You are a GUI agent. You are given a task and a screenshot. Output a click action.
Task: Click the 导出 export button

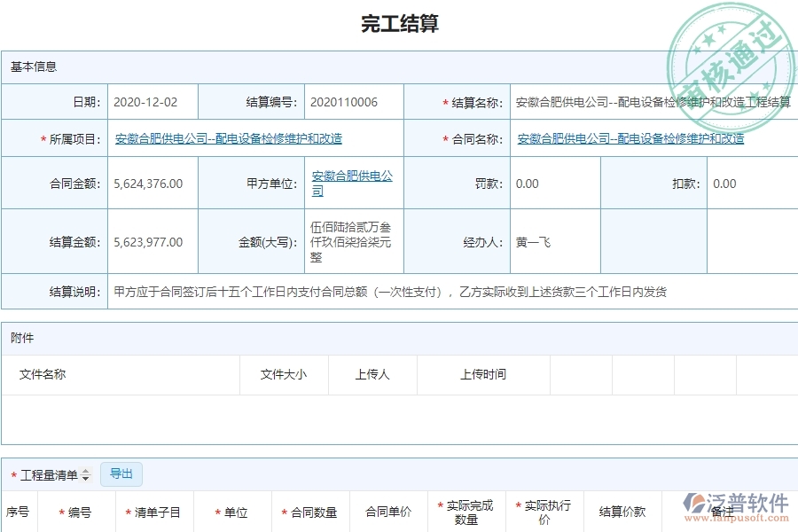point(121,474)
